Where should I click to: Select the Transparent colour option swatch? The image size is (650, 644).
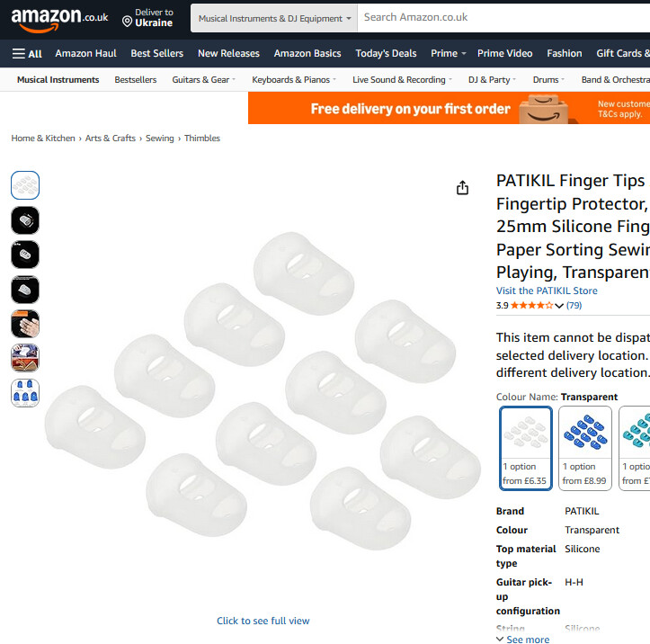(525, 448)
